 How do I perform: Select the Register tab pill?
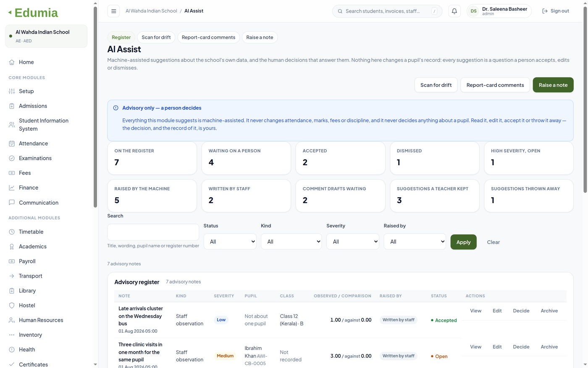[121, 37]
